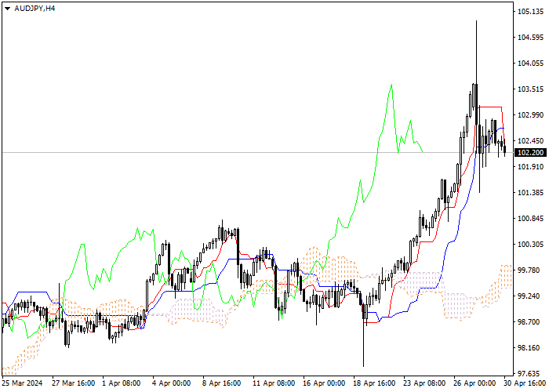Click the 25 Mar 2024 date label
Viewport: 549px width, 392px height.
coord(23,383)
